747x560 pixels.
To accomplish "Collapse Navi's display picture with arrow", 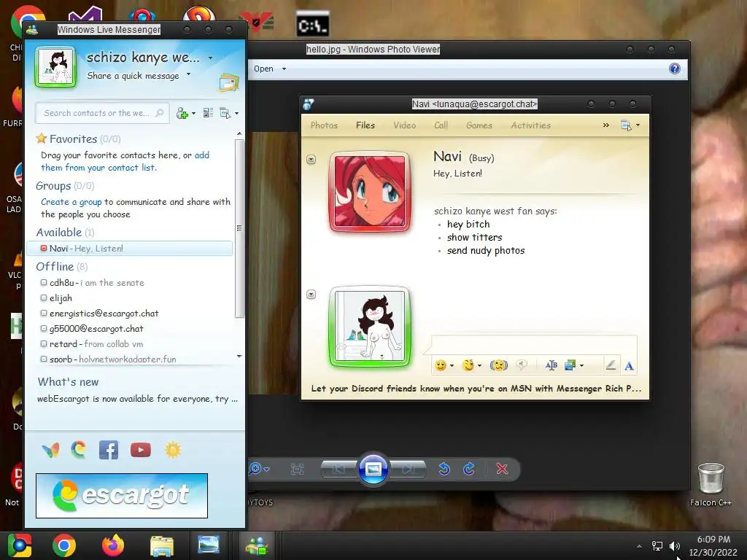I will coord(311,160).
